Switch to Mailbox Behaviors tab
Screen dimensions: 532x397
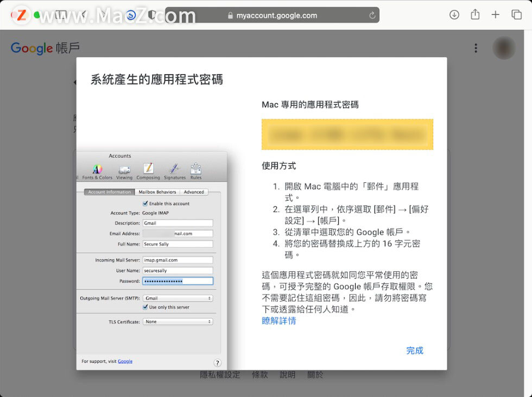[x=157, y=192]
